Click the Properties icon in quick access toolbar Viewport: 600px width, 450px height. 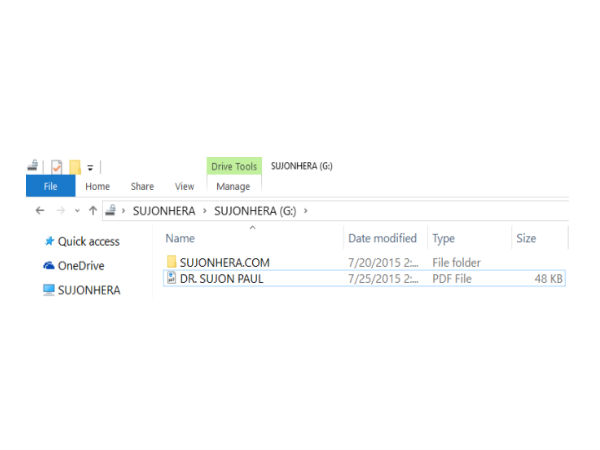coord(57,166)
